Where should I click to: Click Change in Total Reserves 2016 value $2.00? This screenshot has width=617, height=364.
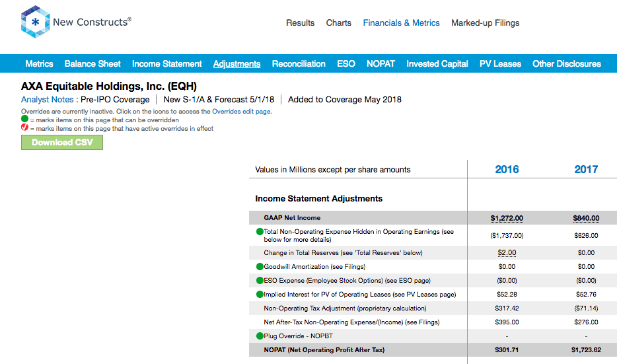[507, 252]
